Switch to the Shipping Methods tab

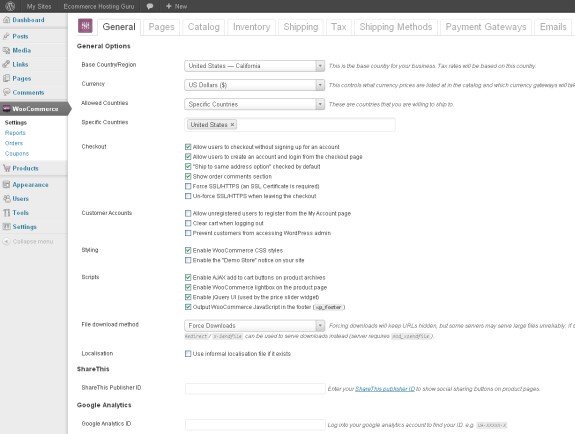tap(396, 27)
